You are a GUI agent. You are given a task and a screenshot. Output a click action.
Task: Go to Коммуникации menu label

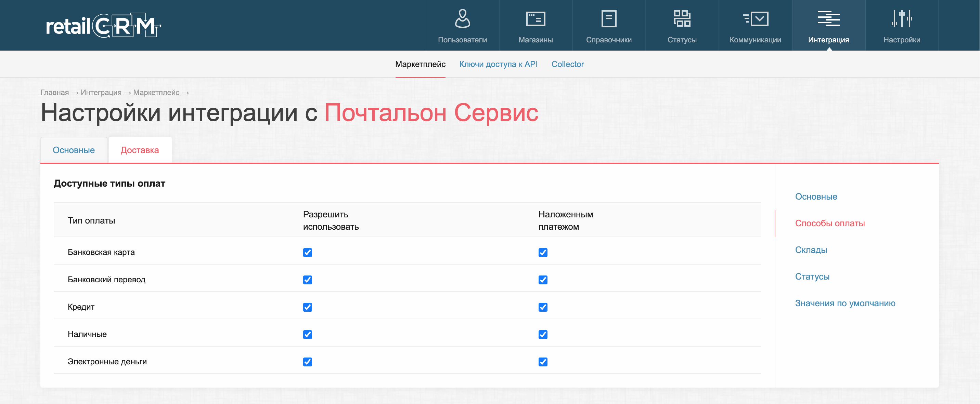pos(755,40)
